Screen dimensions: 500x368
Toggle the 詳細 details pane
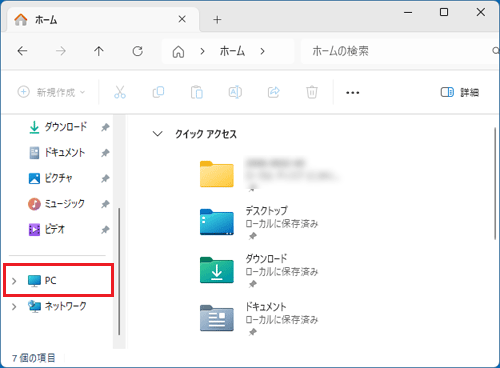point(460,92)
